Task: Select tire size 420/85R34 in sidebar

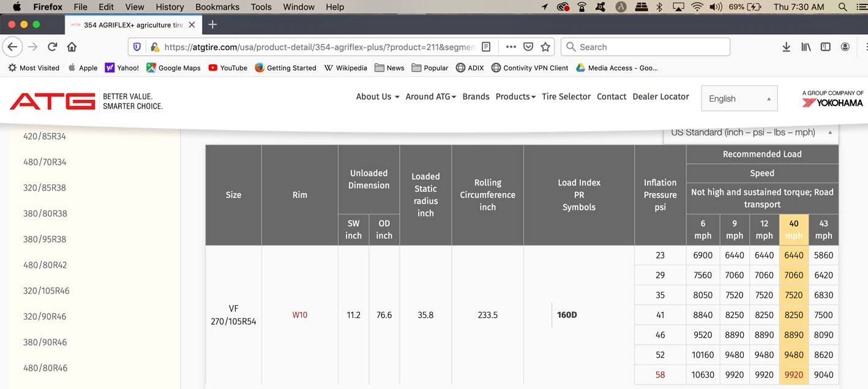Action: 45,137
